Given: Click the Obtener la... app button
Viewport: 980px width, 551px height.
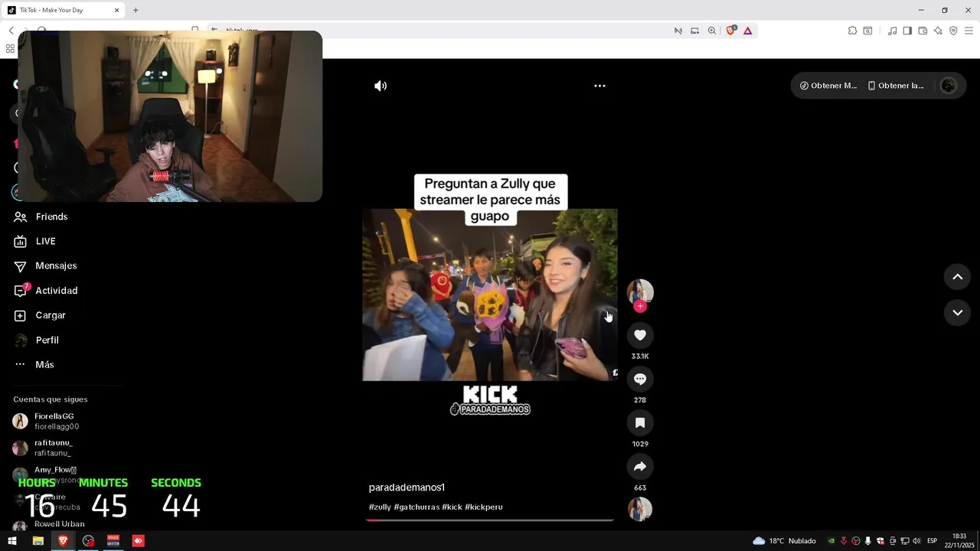Looking at the screenshot, I should 896,86.
